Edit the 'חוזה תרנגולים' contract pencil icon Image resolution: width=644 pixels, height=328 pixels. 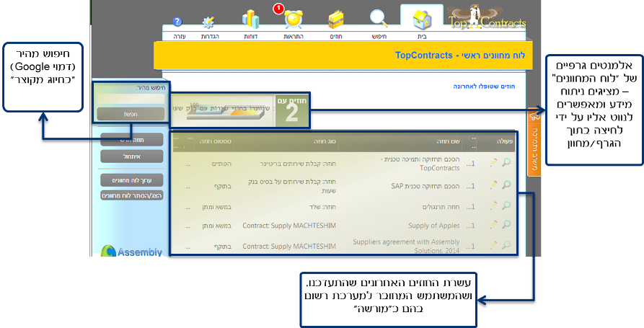[x=494, y=206]
